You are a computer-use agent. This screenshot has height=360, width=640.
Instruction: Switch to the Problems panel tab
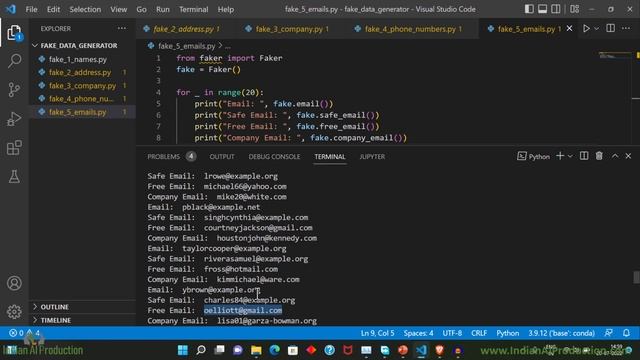tap(171, 156)
